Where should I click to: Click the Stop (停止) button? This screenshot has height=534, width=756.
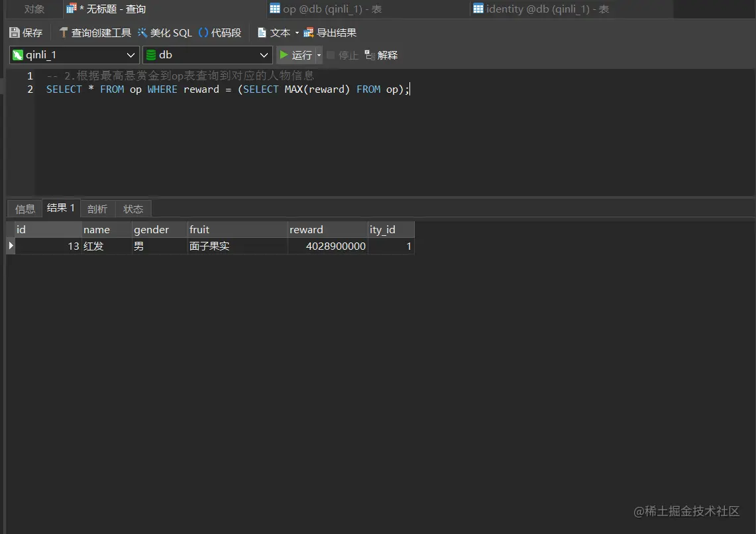[343, 55]
